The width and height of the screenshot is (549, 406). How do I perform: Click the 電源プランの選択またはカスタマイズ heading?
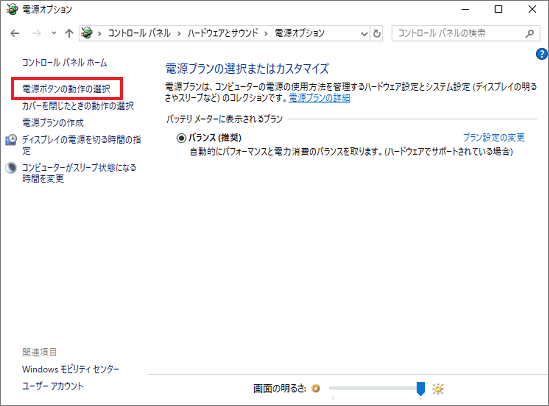(247, 69)
